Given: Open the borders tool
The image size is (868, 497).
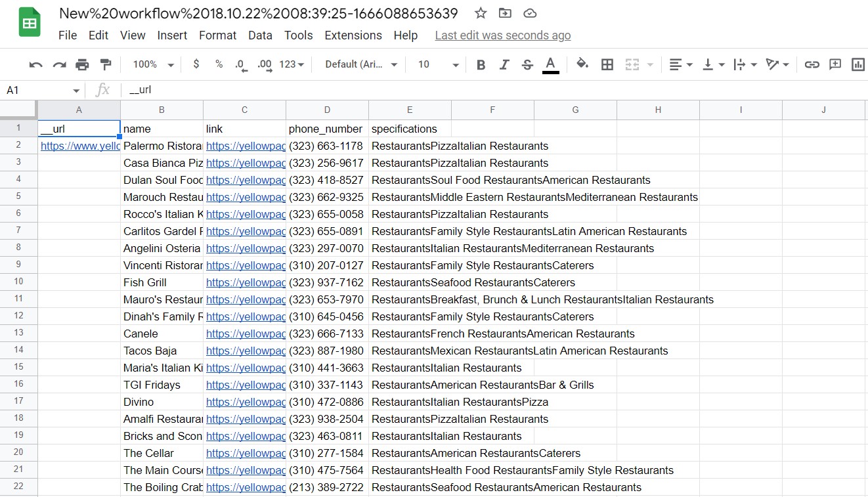Looking at the screenshot, I should [x=607, y=64].
